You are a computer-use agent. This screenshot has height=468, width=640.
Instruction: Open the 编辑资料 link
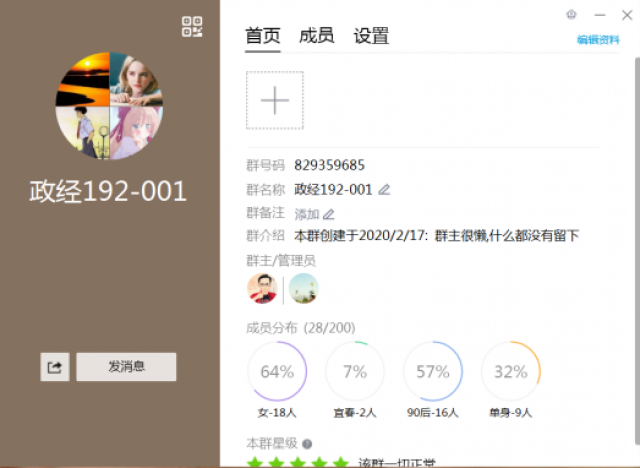click(598, 40)
